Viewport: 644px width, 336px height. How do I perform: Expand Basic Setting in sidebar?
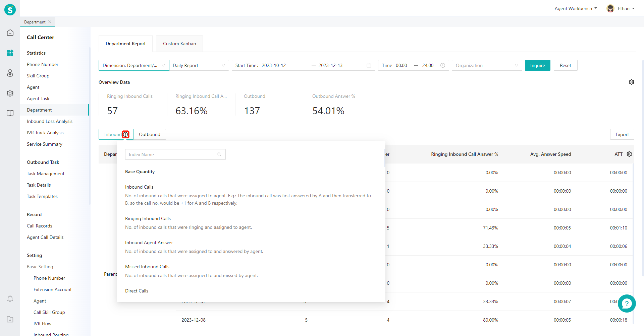coord(40,267)
